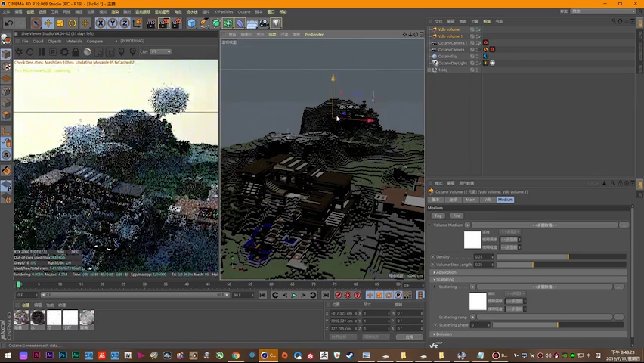This screenshot has width=644, height=363.
Task: Toggle the layer box next to OctaneSky
Action: tap(473, 56)
